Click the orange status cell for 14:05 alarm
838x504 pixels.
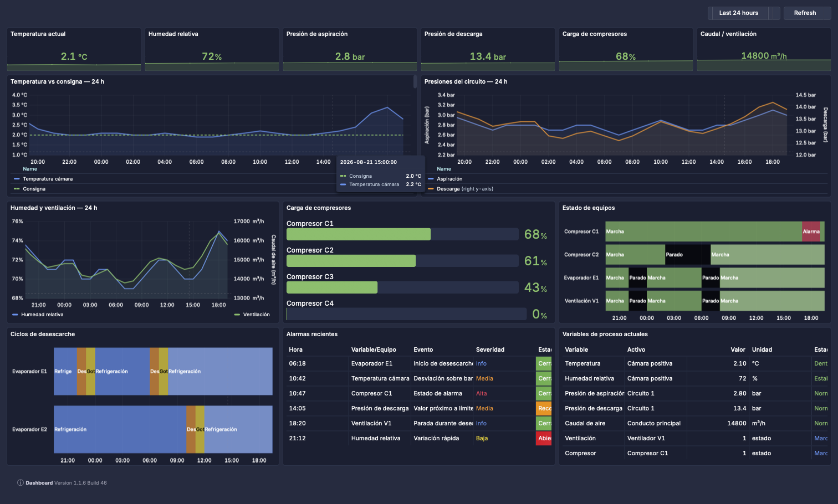[x=544, y=408]
